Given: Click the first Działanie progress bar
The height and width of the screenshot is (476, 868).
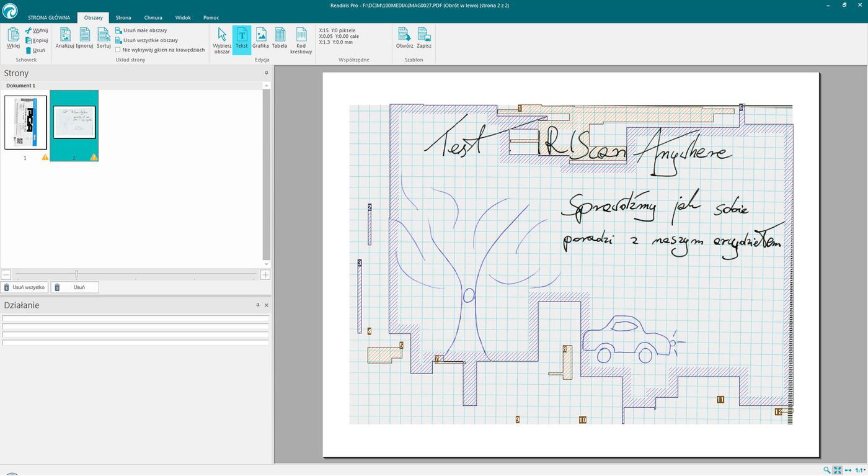Looking at the screenshot, I should tap(136, 318).
